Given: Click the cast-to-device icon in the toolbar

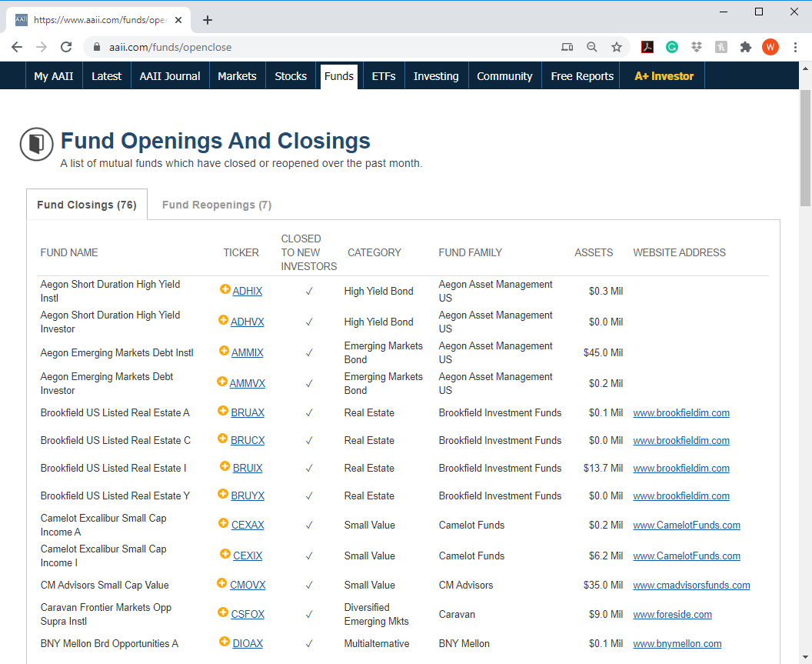Looking at the screenshot, I should (x=567, y=47).
